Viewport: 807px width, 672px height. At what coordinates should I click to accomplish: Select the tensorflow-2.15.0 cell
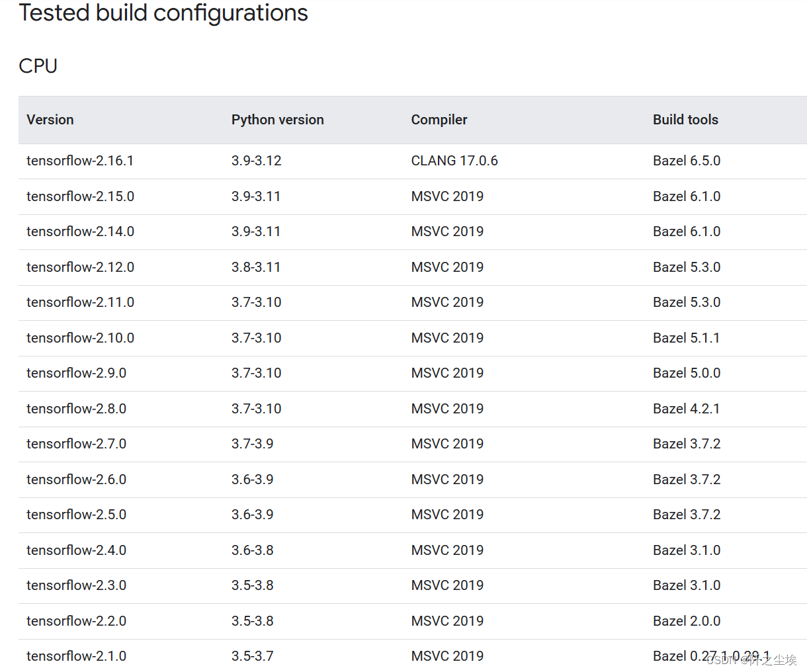[x=80, y=196]
